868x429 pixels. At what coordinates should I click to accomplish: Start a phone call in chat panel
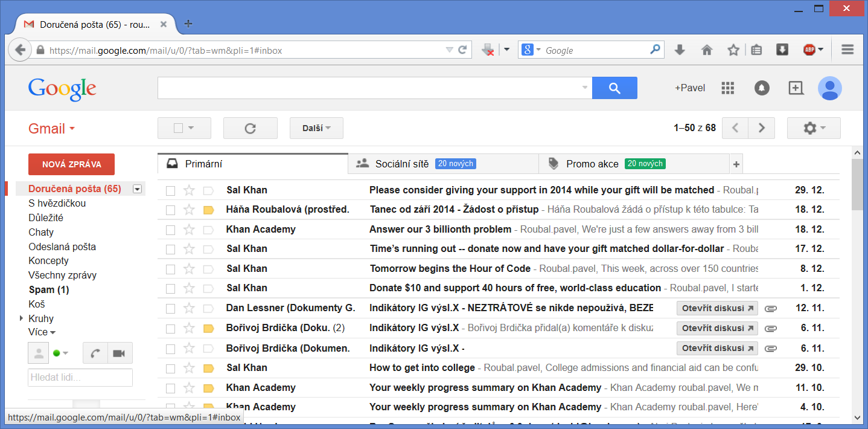point(96,353)
